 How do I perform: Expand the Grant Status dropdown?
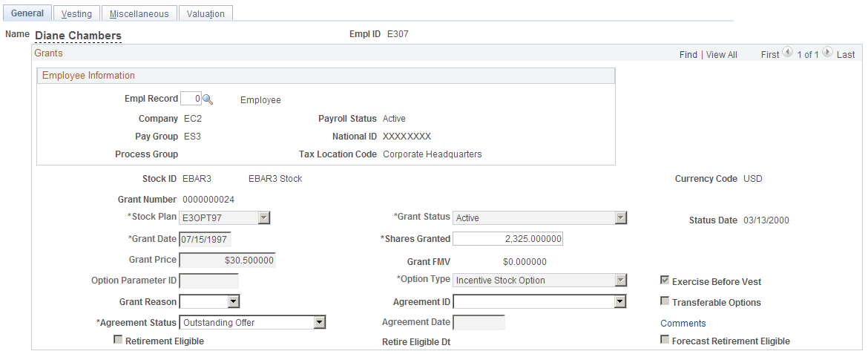click(621, 217)
